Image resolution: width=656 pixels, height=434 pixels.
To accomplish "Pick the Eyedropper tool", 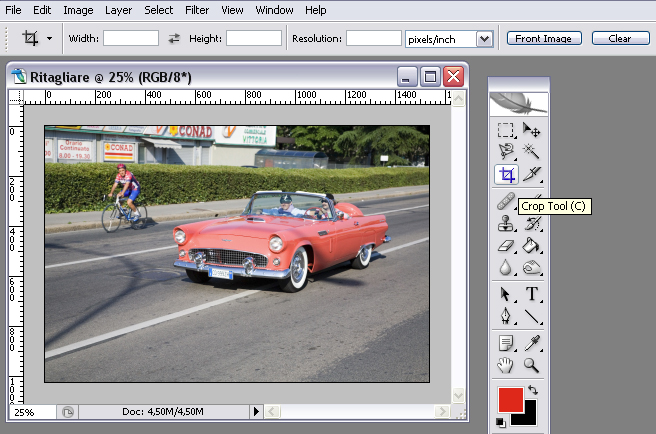I will click(x=532, y=343).
